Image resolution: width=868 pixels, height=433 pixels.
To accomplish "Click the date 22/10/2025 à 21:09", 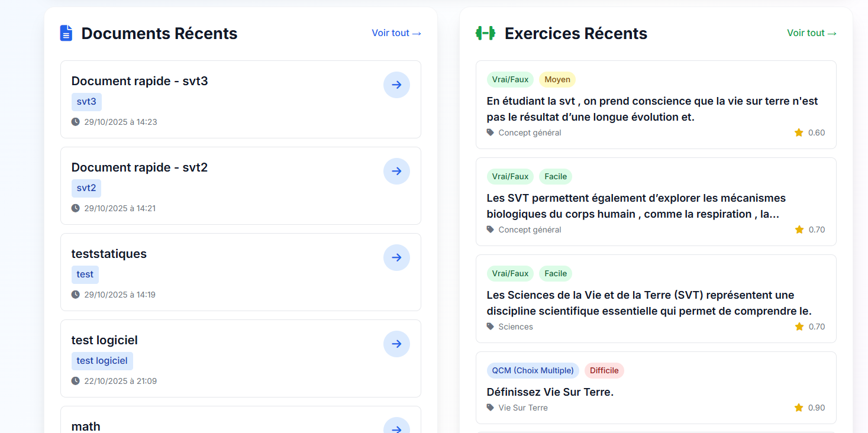I will pyautogui.click(x=121, y=381).
